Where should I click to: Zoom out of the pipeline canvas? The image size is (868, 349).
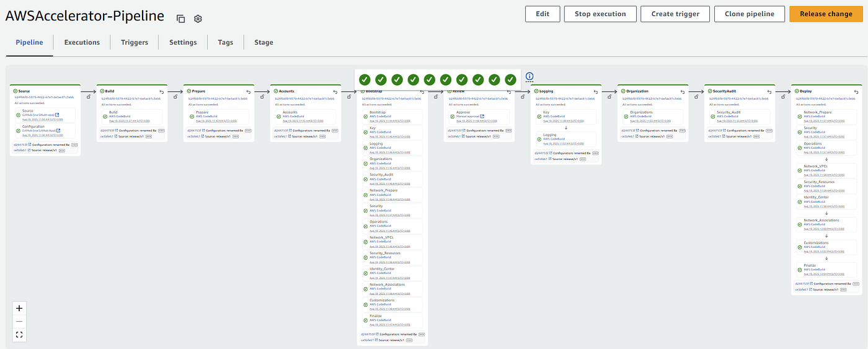pos(19,321)
